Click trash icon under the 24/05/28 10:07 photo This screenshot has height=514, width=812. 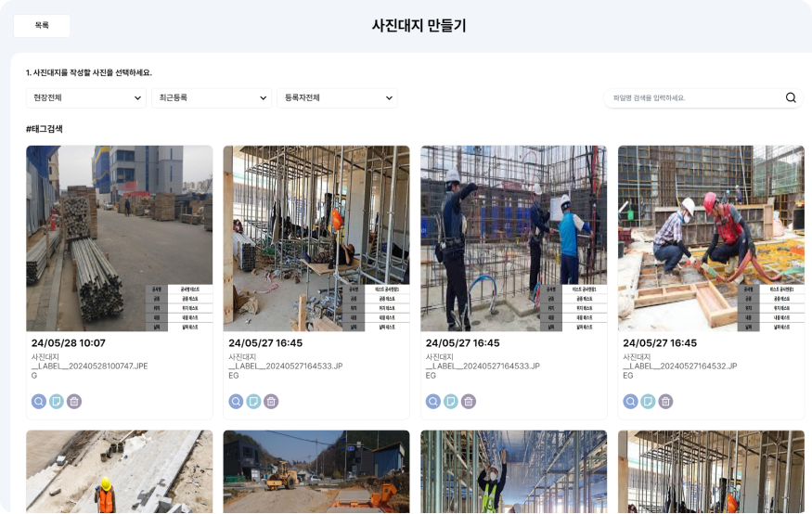(74, 401)
